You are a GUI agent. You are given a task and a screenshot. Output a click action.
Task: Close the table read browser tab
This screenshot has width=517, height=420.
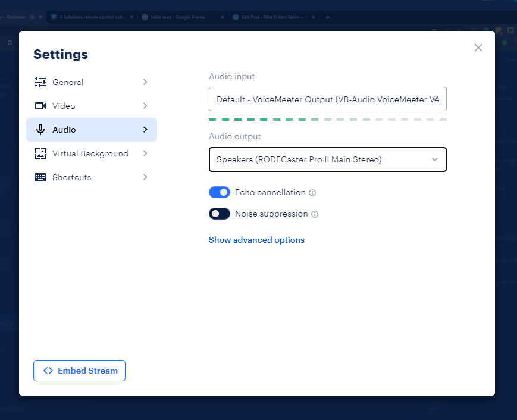pyautogui.click(x=223, y=17)
